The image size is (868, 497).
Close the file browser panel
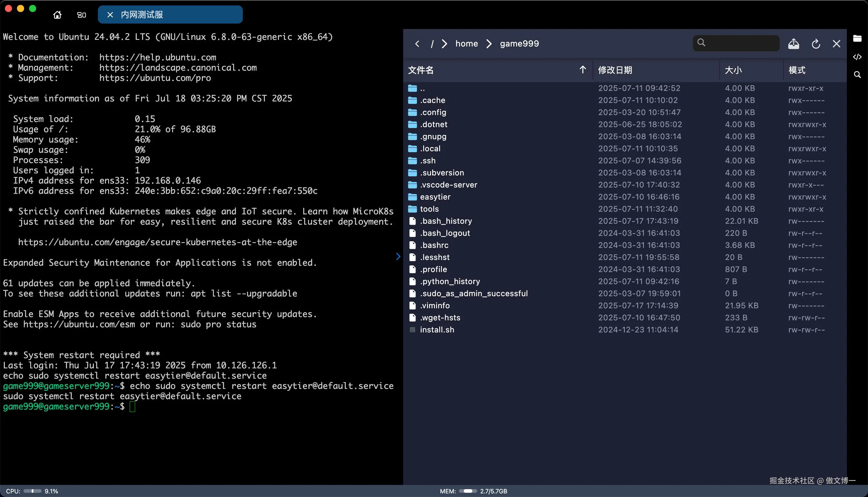836,44
